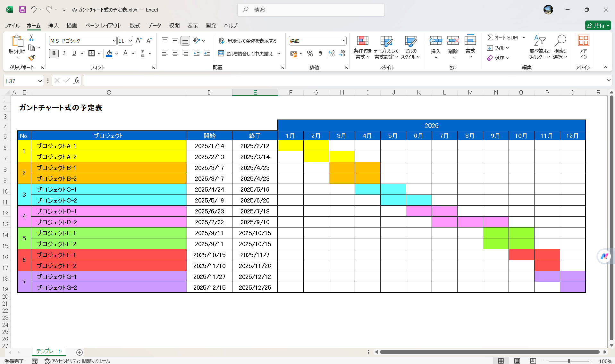Click 並べ替えとフィルター icon

tap(539, 47)
